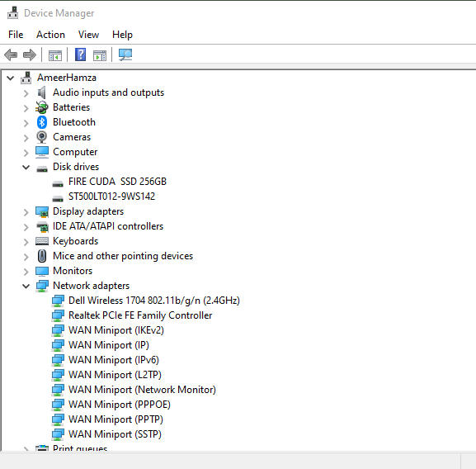
Task: Expand the Display adapters category
Action: coord(26,212)
